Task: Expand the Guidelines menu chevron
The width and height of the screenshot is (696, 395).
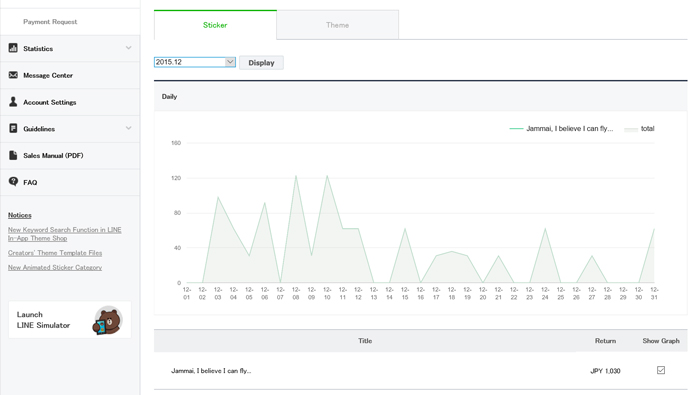Action: tap(128, 128)
